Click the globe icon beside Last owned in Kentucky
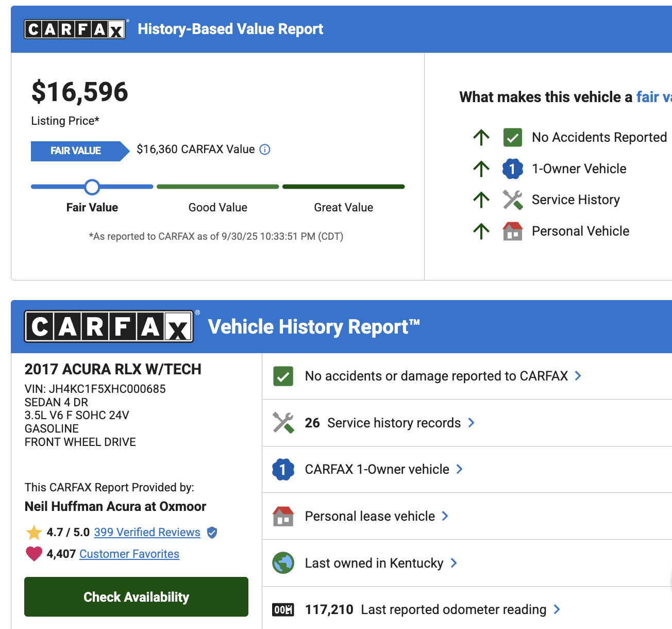672x629 pixels. [x=283, y=563]
